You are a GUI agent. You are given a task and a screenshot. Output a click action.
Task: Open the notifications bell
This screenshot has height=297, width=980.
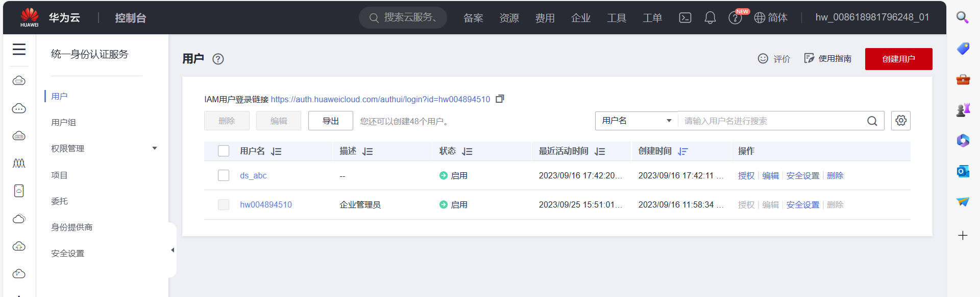(x=710, y=18)
